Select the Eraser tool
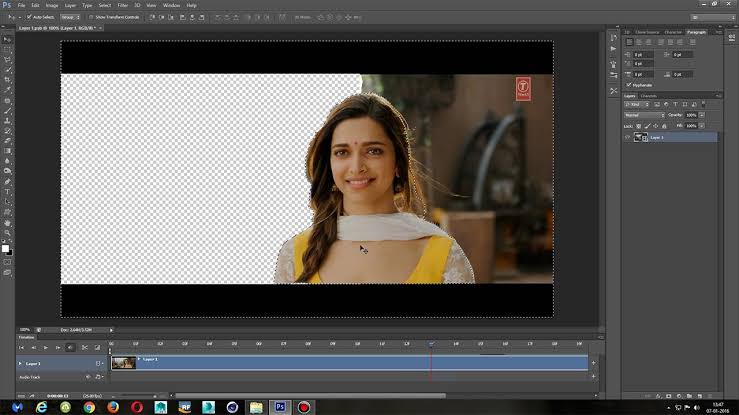The width and height of the screenshot is (739, 415). tap(7, 141)
